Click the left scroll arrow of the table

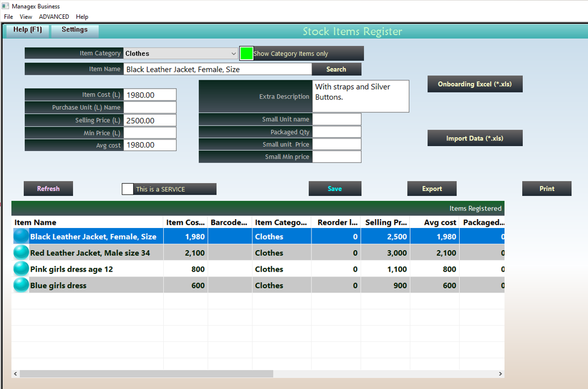(x=15, y=374)
